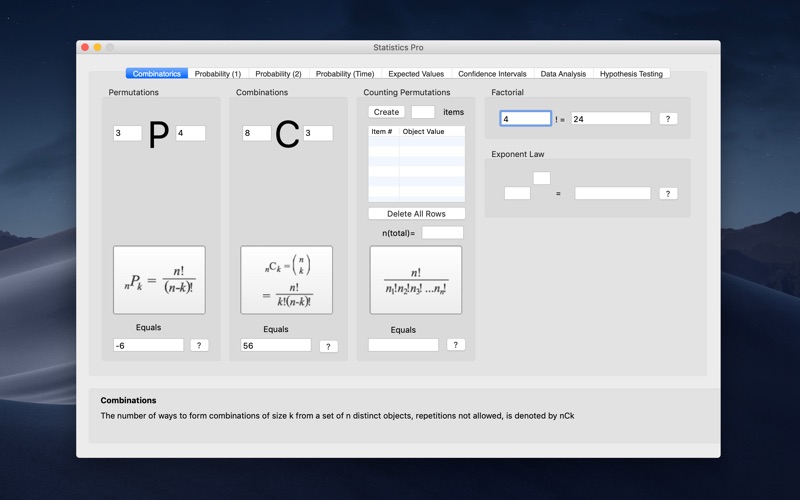Click the Factorial input field containing 4
Image resolution: width=800 pixels, height=500 pixels.
526,118
